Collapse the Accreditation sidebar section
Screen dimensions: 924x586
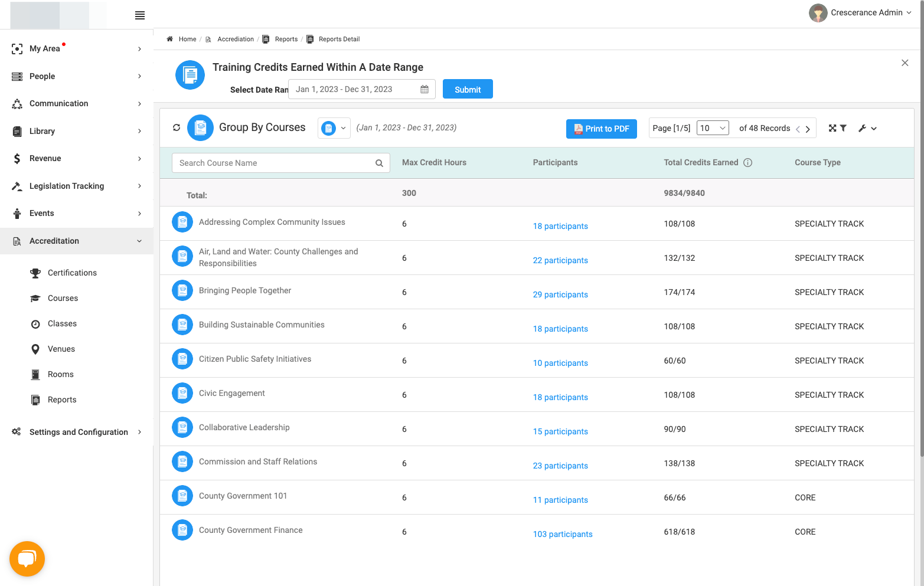[x=77, y=241]
